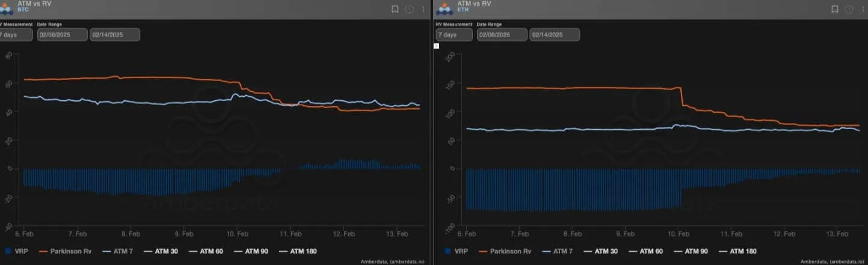Click the ETH subtitle under ATM vs RV
The width and height of the screenshot is (868, 265).
(x=462, y=10)
